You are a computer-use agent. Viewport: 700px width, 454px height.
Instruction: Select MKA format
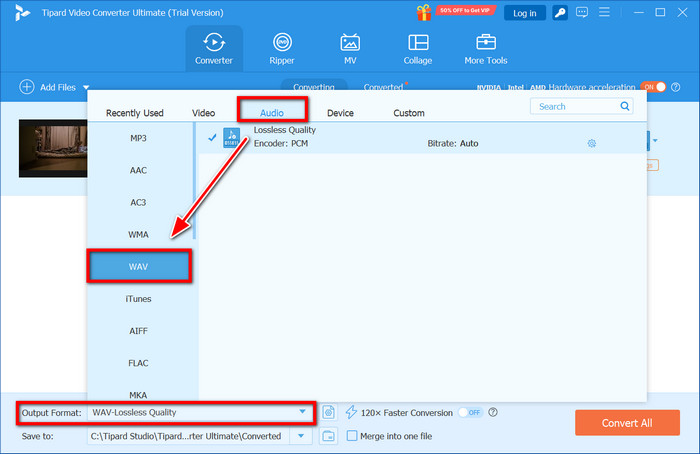click(x=138, y=395)
